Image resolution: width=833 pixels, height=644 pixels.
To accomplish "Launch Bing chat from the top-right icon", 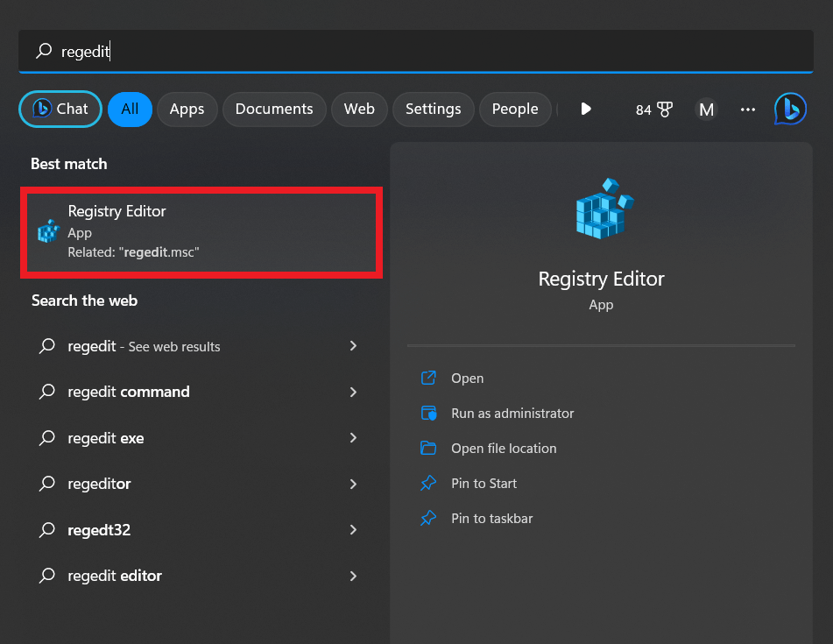I will (x=790, y=109).
